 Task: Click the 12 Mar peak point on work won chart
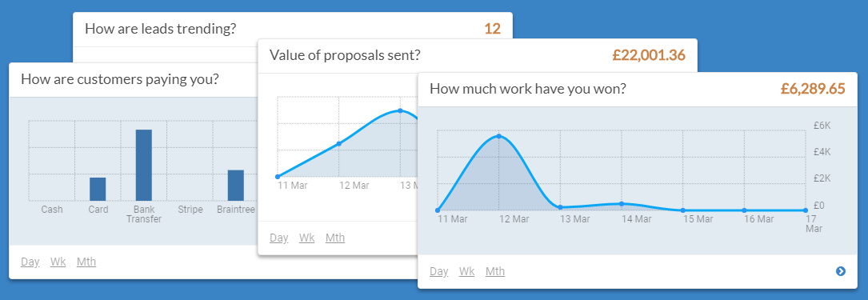pos(498,136)
